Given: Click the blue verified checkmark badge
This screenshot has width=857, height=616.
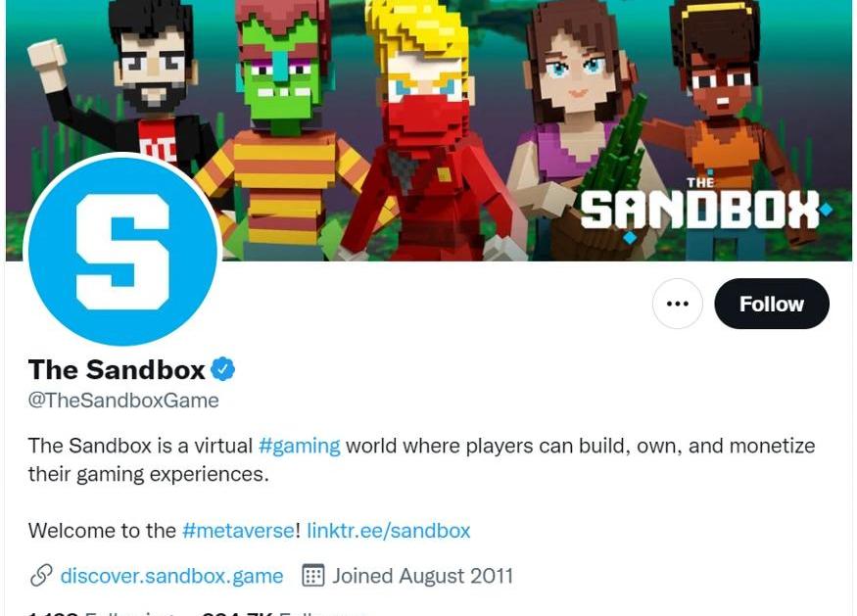Looking at the screenshot, I should coord(223,369).
